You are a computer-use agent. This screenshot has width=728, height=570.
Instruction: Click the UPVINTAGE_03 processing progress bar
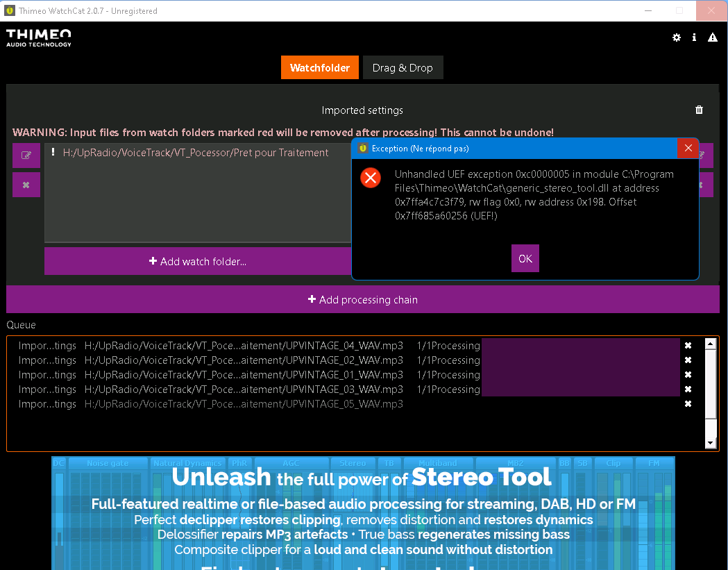click(581, 389)
